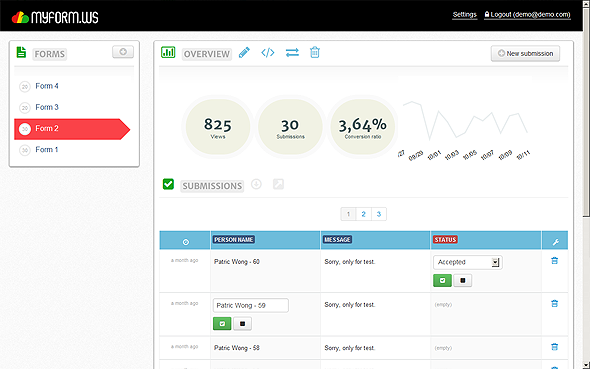Screen dimensions: 590x369
Task: Click the count badge beside Form 4
Action: pos(25,87)
